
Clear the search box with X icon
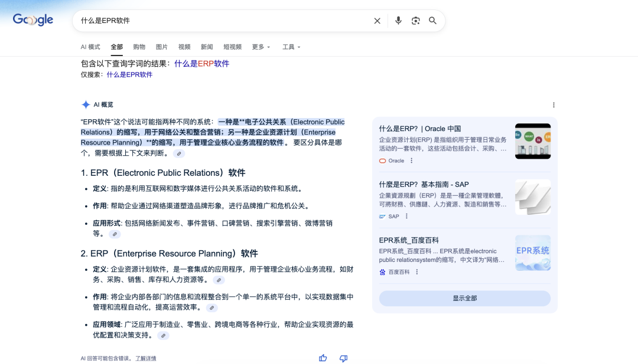pyautogui.click(x=377, y=21)
